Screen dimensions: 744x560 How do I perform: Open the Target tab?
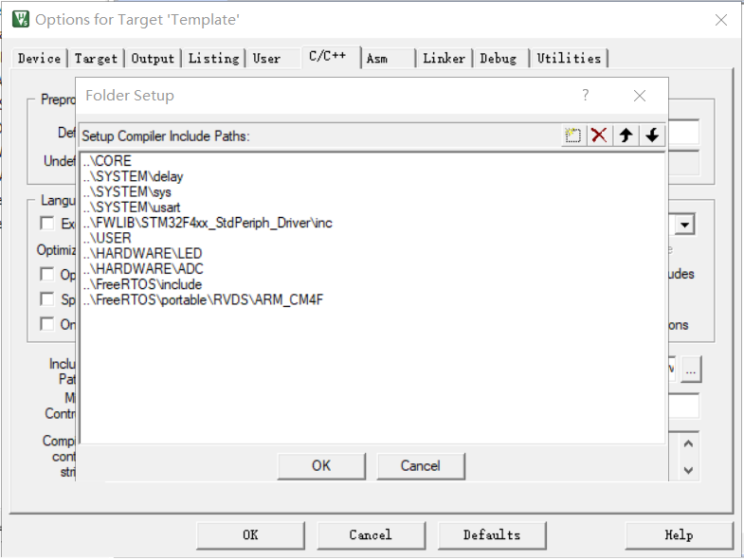[x=96, y=59]
